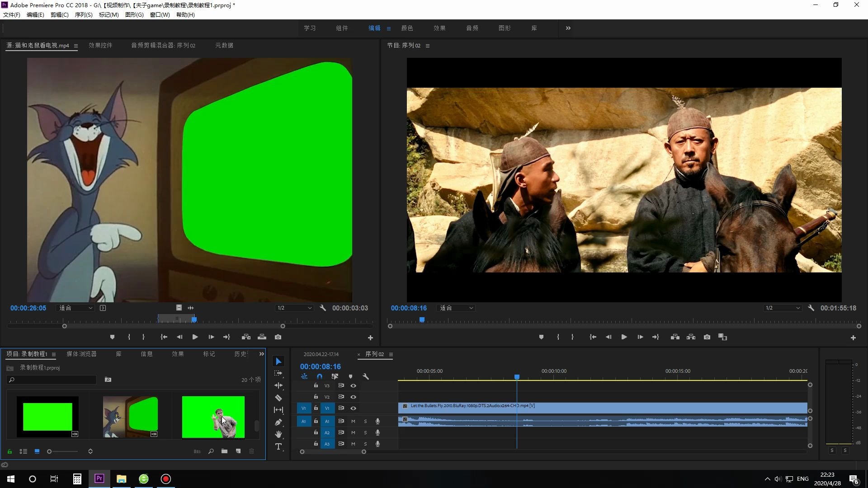
Task: Open Source monitor zoom level dropdown
Action: (76, 308)
